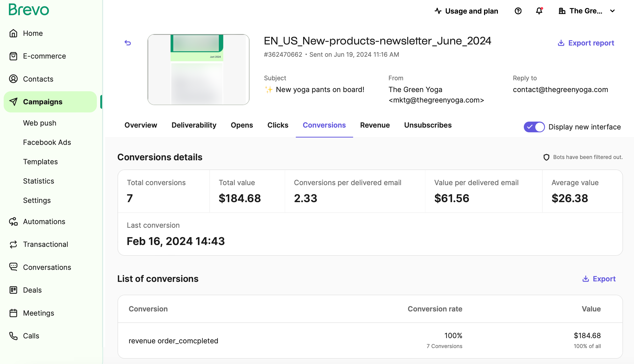Screen dimensions: 634x364
Task: Click the campaign email preview thumbnail
Action: tap(198, 70)
